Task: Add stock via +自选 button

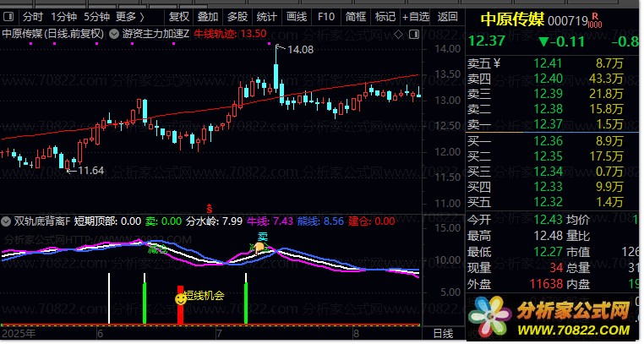Action: [416, 17]
